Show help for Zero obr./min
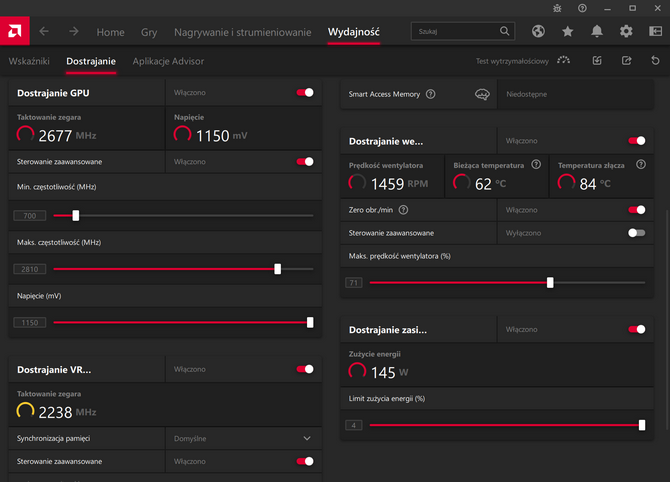Viewport: 670px width, 482px height. [x=403, y=210]
